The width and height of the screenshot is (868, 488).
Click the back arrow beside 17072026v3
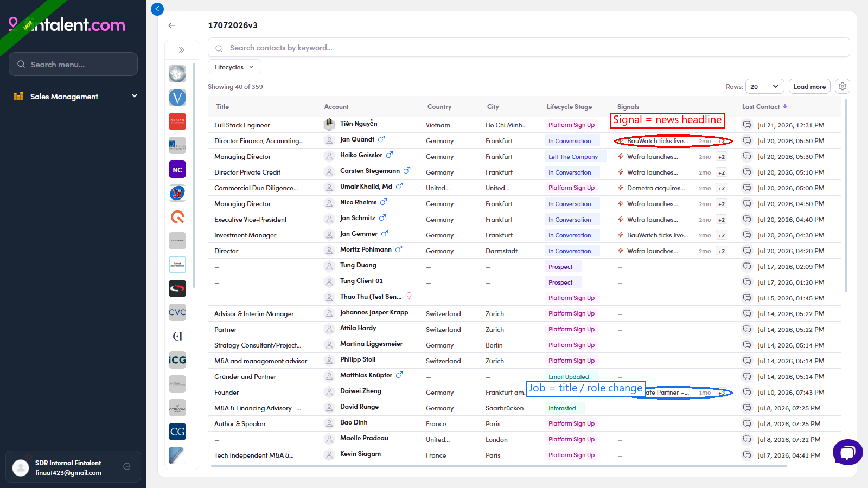click(172, 25)
